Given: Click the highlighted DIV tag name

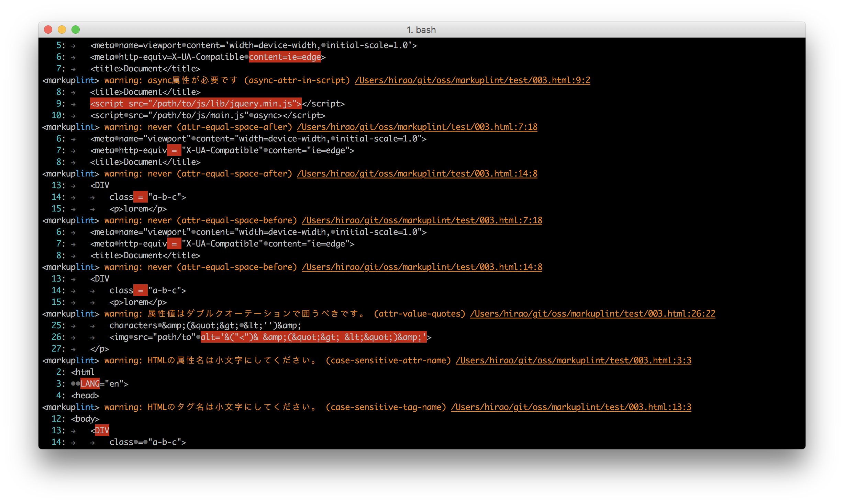Looking at the screenshot, I should pos(102,431).
